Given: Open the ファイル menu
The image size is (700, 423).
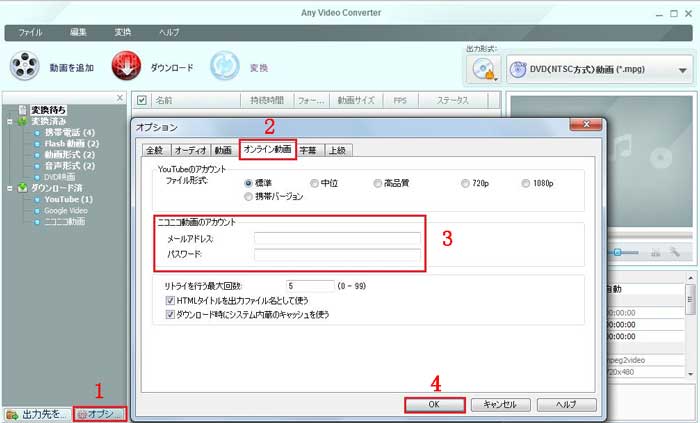Looking at the screenshot, I should click(30, 33).
